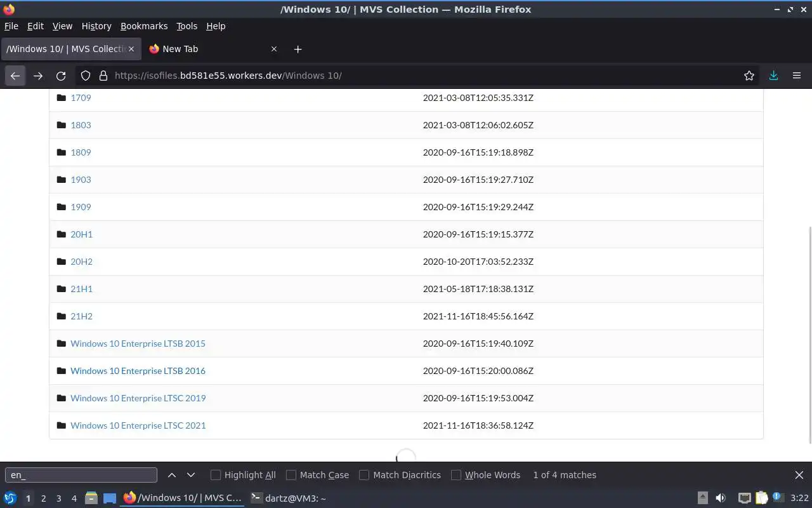Open the downloads panel
The image size is (812, 508).
(773, 76)
